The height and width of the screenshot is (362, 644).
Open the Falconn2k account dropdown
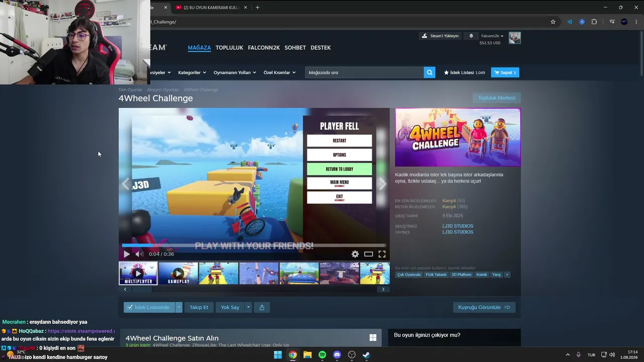point(493,36)
